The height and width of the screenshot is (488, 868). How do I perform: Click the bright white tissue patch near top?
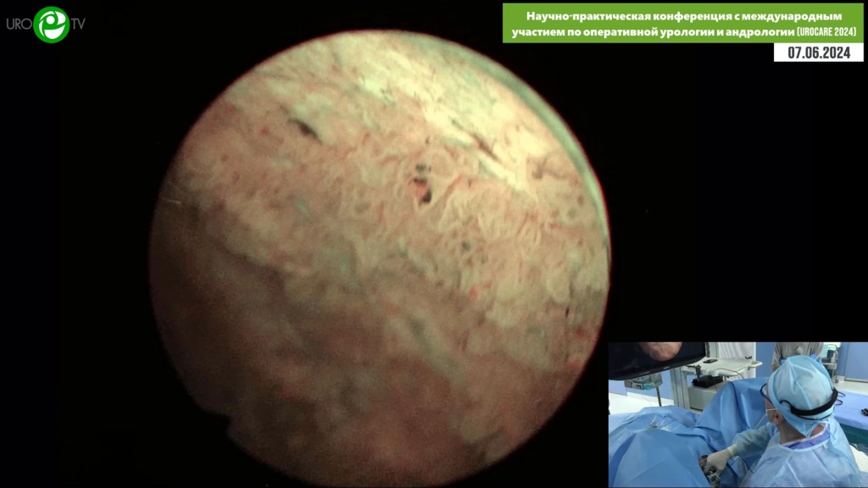[x=373, y=85]
